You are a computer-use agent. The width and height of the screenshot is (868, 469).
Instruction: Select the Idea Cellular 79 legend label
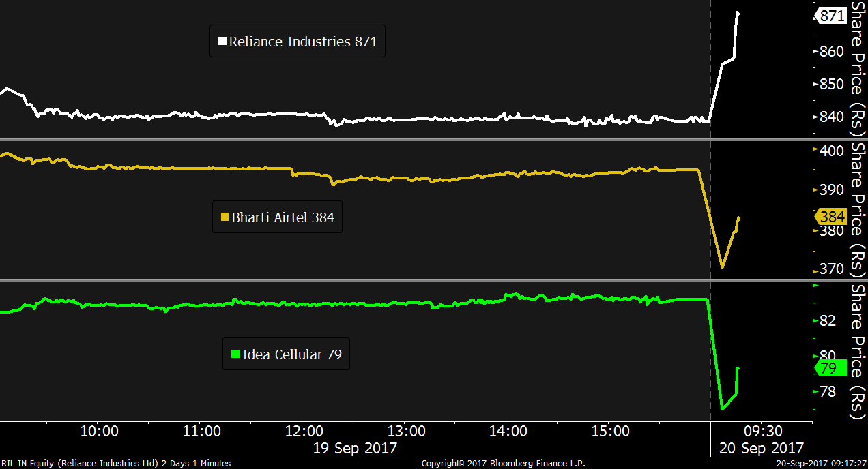coord(292,354)
